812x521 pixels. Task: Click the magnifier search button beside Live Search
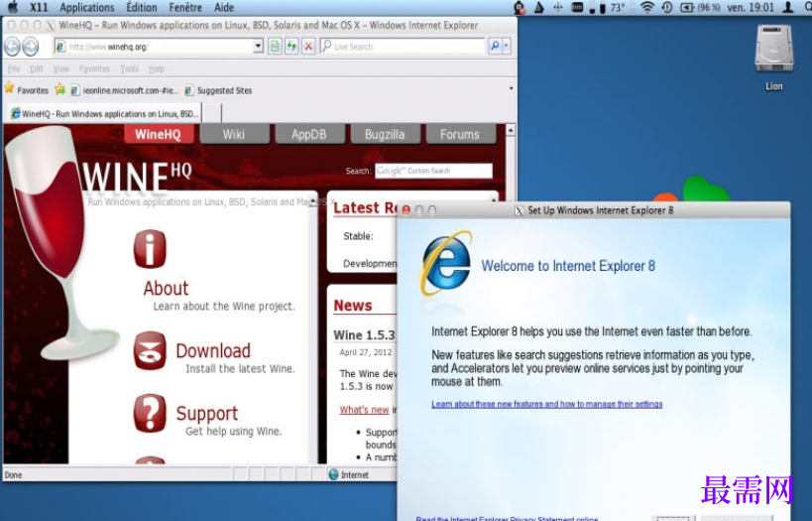tap(495, 46)
